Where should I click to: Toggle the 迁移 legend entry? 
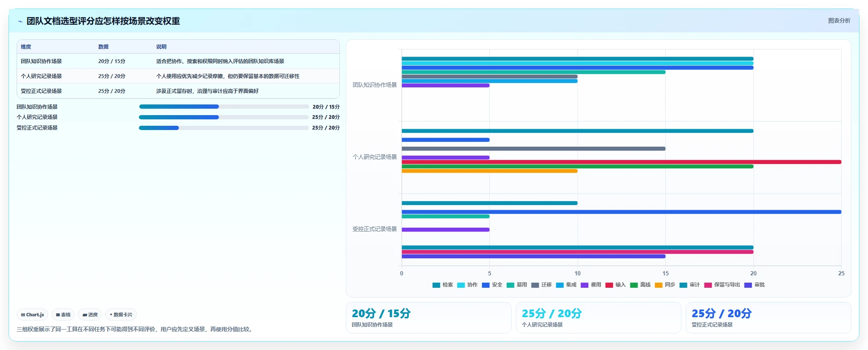(x=541, y=285)
